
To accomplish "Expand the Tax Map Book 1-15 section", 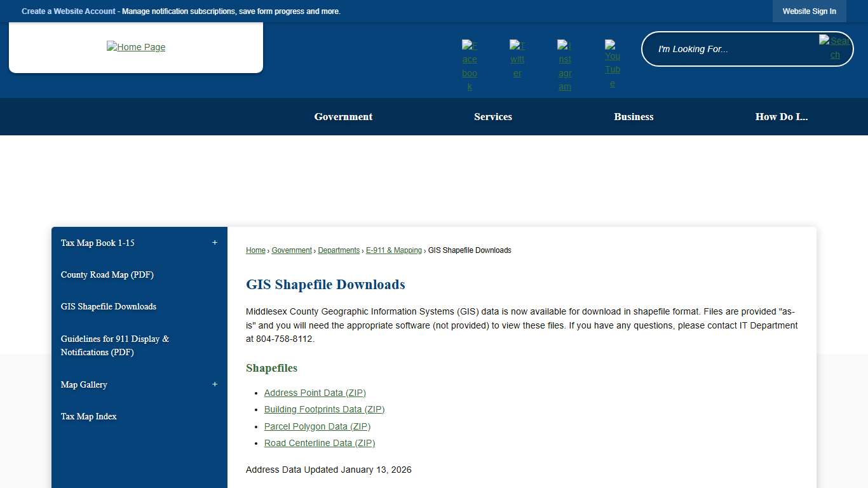I will point(214,242).
